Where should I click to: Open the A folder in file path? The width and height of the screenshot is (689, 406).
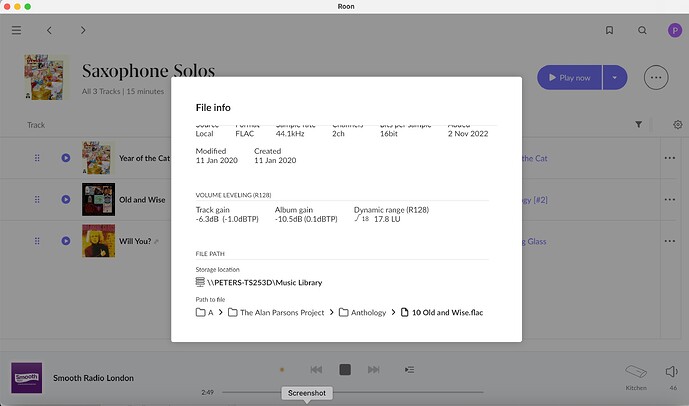click(x=204, y=312)
